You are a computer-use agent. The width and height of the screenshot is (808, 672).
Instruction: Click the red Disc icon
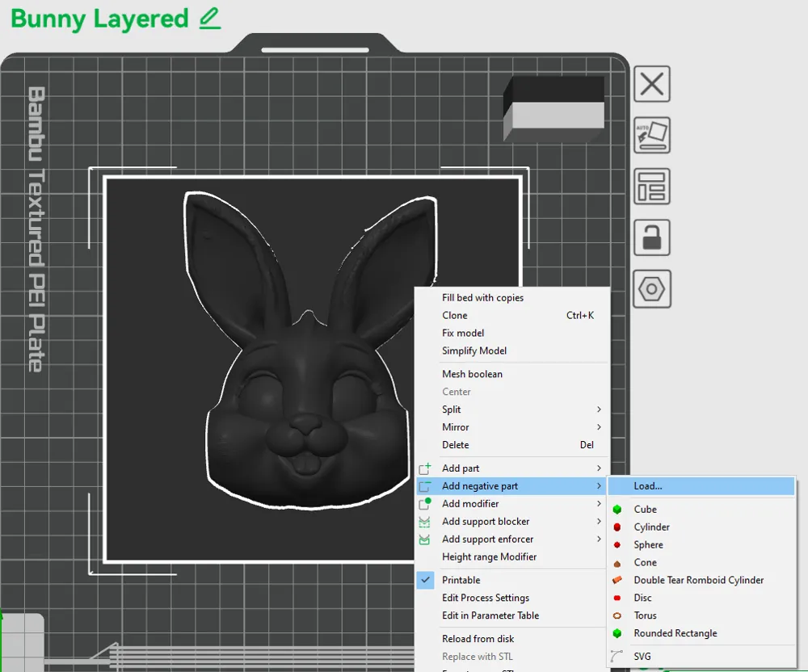(617, 598)
